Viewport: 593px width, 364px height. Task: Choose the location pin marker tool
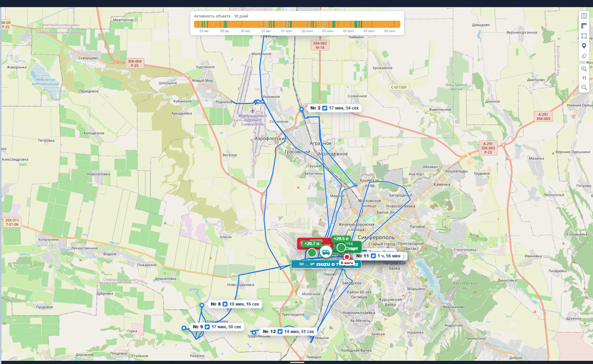tap(584, 46)
